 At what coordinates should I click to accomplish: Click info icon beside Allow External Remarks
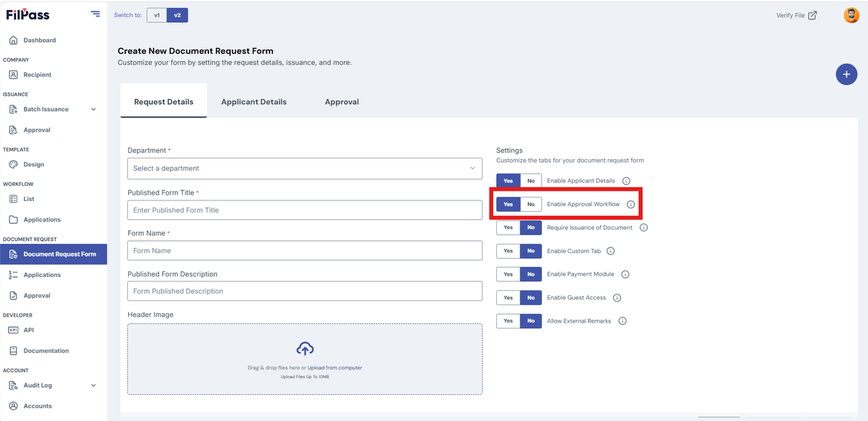point(622,320)
